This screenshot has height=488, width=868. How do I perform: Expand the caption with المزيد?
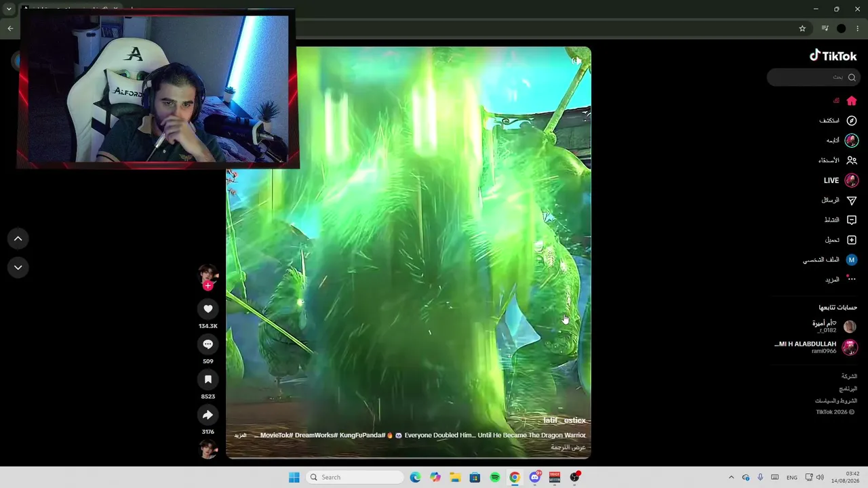tap(240, 436)
